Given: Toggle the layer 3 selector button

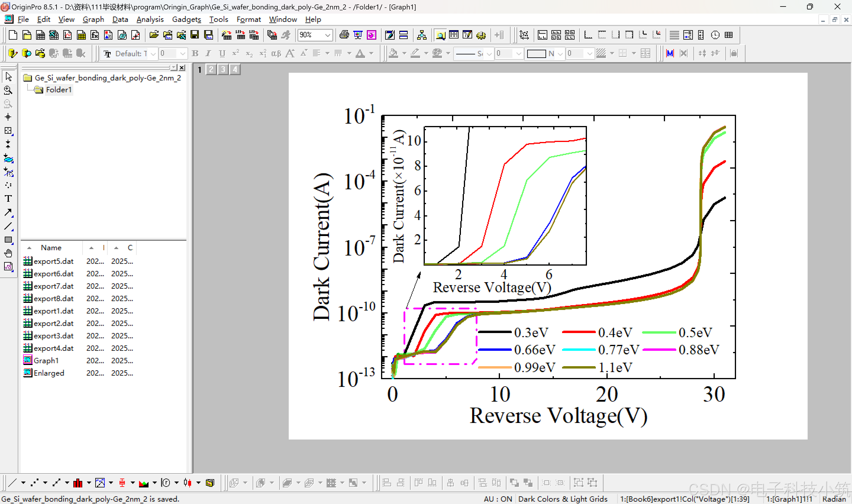Looking at the screenshot, I should point(223,70).
